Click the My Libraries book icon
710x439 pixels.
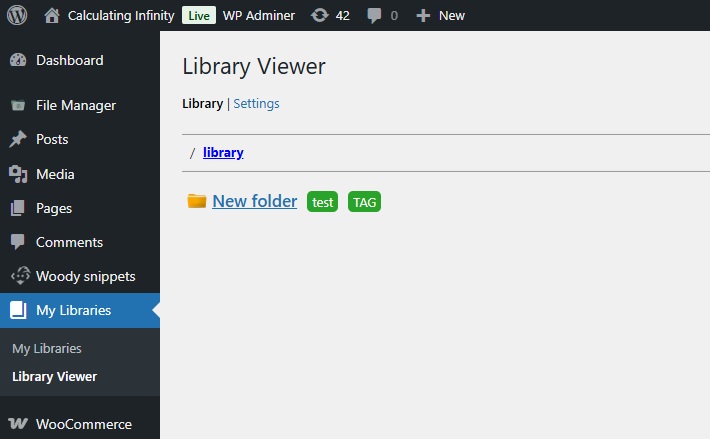coord(18,310)
